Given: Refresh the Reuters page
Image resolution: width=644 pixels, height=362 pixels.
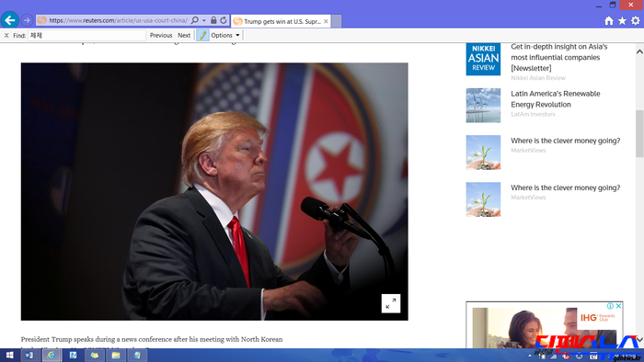Looking at the screenshot, I should pos(224,20).
